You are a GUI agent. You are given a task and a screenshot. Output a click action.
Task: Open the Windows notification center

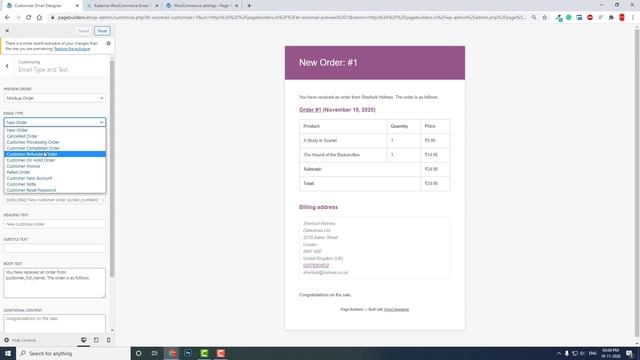tap(629, 353)
